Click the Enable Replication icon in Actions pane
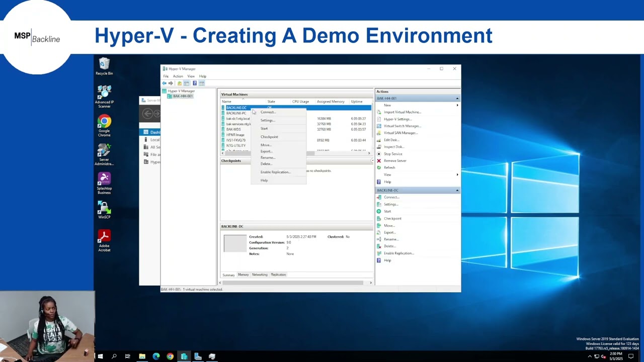Image resolution: width=644 pixels, height=362 pixels. coord(379,253)
